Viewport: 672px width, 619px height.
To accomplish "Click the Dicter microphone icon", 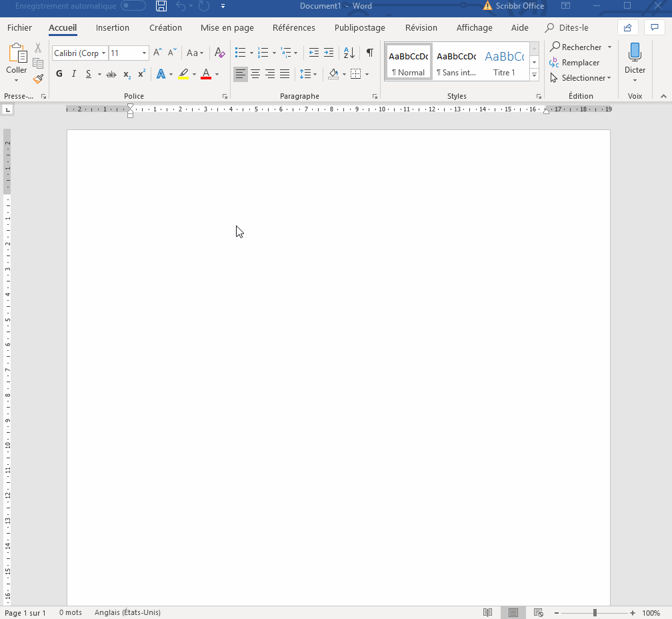I will 635,52.
